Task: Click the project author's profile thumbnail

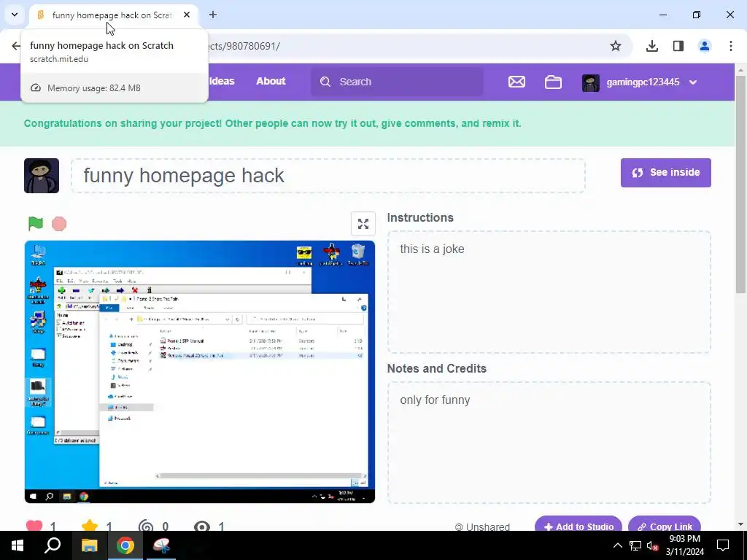Action: coord(42,176)
